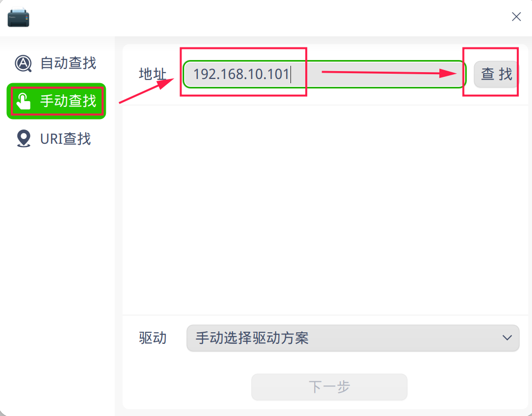Close the printer add dialog window
532x416 pixels.
(x=516, y=17)
